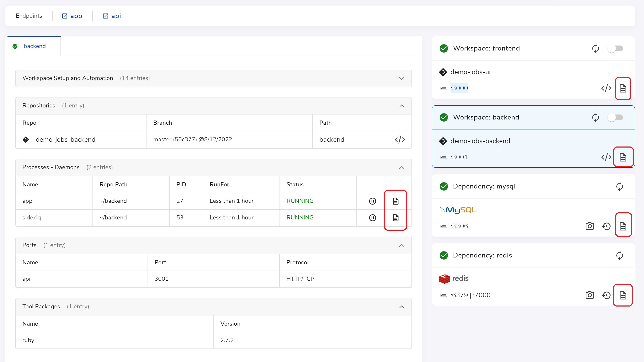This screenshot has width=644, height=362.
Task: Open code editor icon in backend workspace card
Action: click(606, 157)
